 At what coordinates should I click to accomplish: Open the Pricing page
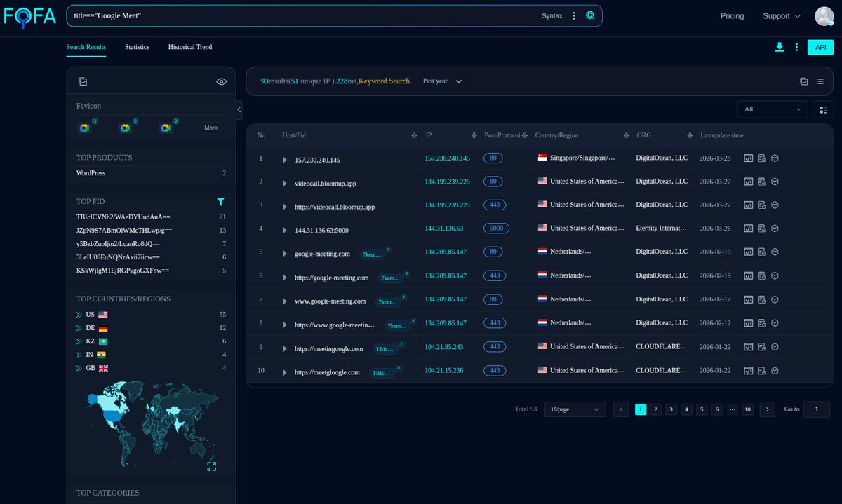pyautogui.click(x=732, y=16)
